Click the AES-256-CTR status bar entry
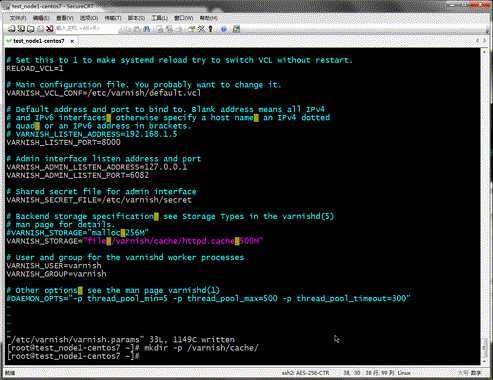Image resolution: width=493 pixels, height=380 pixels. pos(305,373)
